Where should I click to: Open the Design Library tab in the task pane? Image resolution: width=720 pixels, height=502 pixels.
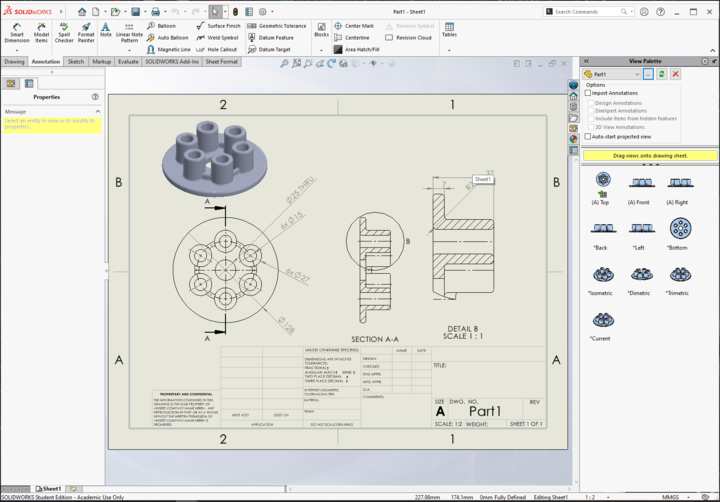574,107
